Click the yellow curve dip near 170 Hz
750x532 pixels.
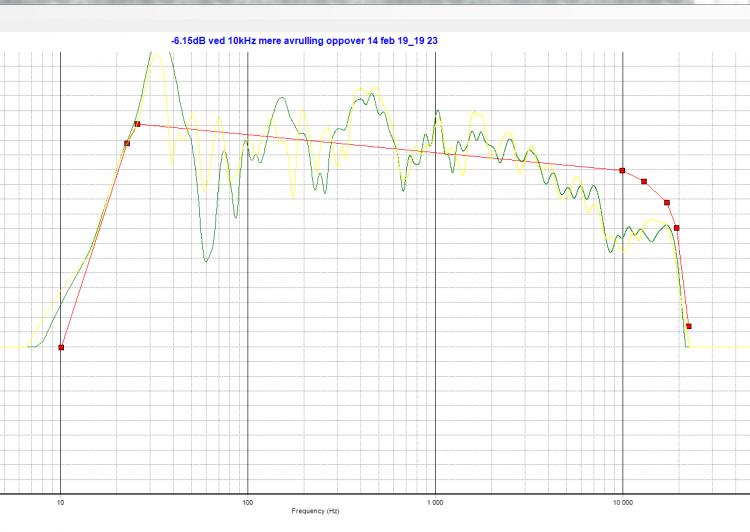click(293, 196)
